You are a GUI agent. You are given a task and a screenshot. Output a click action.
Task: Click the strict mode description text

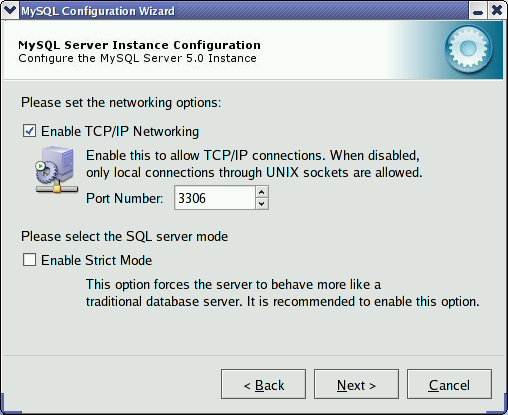point(283,293)
